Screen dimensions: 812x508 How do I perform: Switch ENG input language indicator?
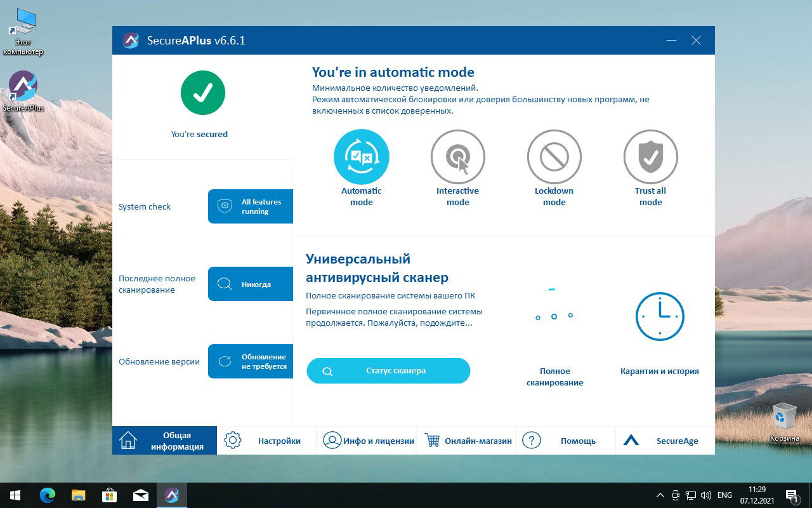pos(724,495)
